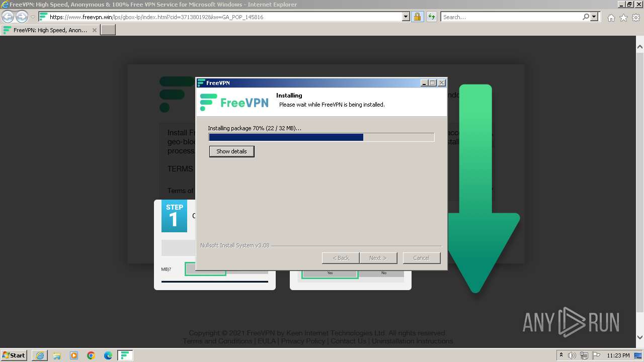Click the volume speaker tray icon

pyautogui.click(x=572, y=355)
